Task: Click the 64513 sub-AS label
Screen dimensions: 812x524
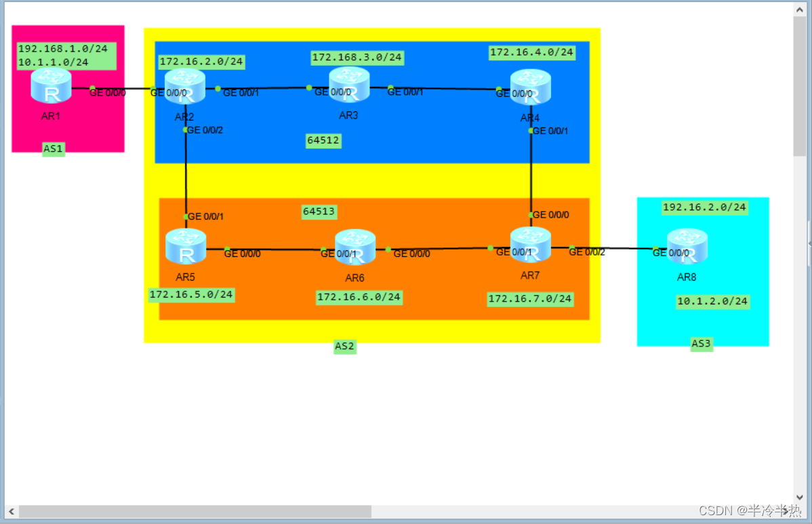Action: tap(319, 211)
